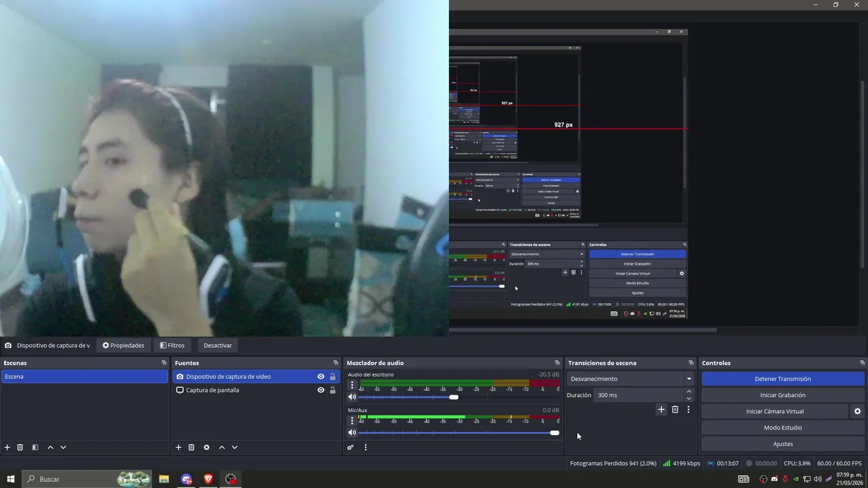
Task: Decrease transition duration with down arrow
Action: point(689,399)
